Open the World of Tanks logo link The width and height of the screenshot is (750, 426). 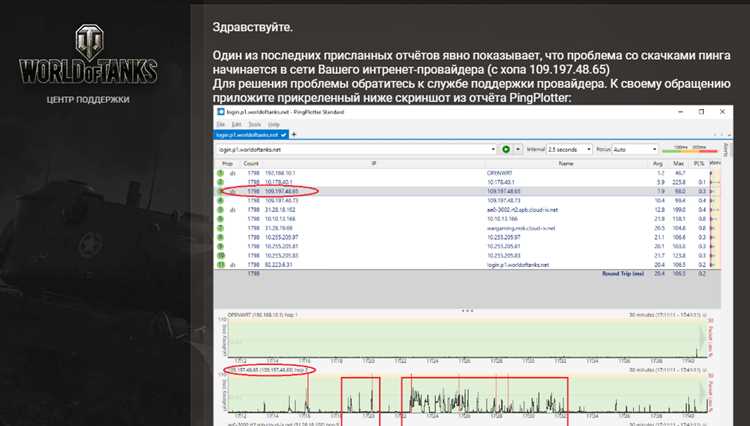(88, 54)
